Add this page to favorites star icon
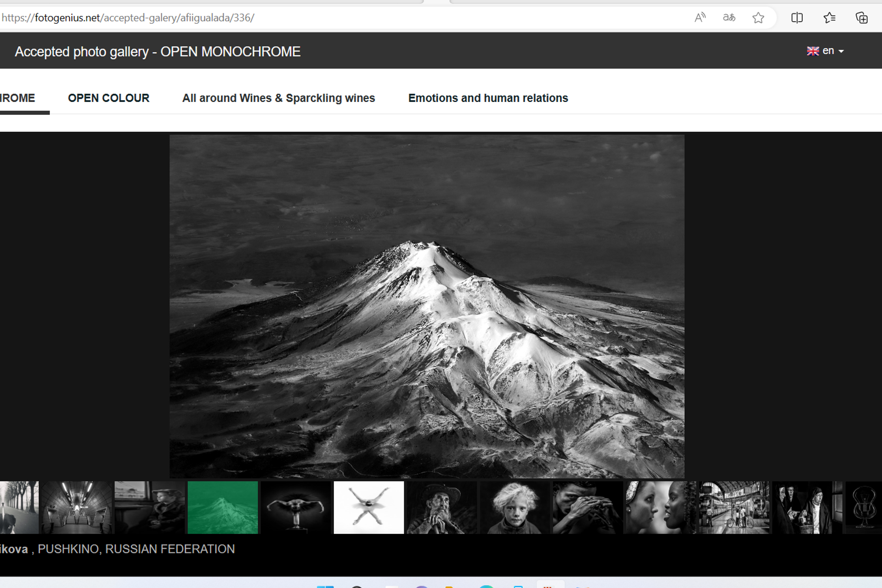882x588 pixels. click(758, 18)
